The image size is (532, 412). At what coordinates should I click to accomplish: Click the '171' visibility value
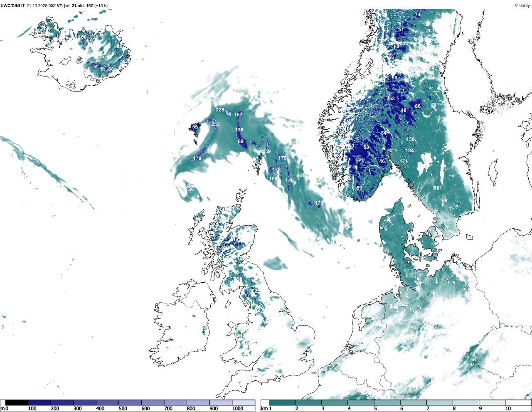[x=404, y=161]
